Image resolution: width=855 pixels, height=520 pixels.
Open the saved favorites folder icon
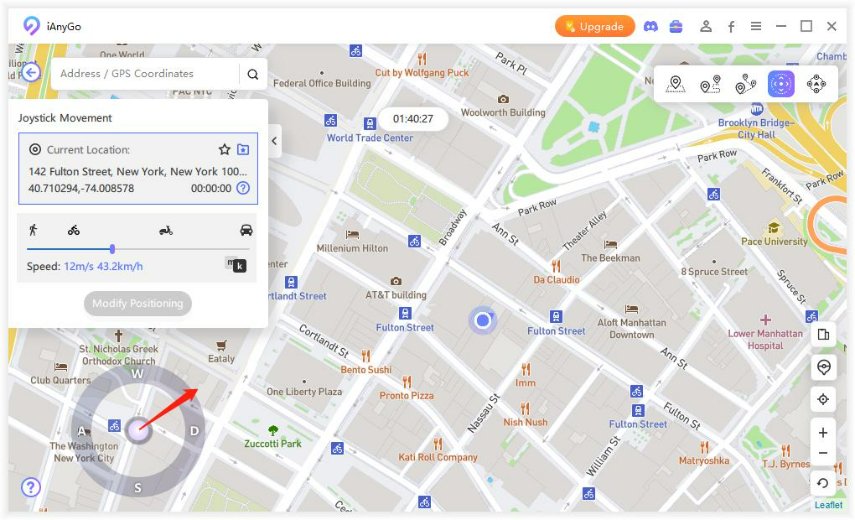(x=243, y=149)
